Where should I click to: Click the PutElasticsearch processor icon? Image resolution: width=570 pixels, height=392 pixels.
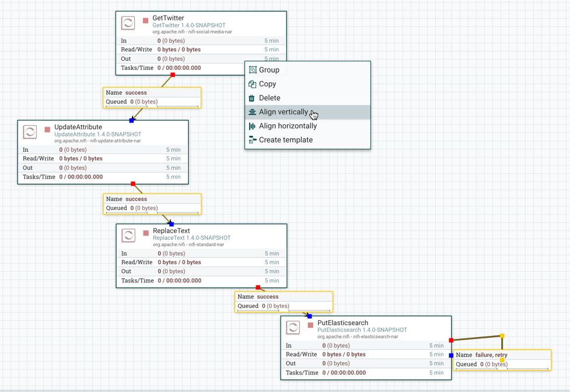[x=293, y=328]
